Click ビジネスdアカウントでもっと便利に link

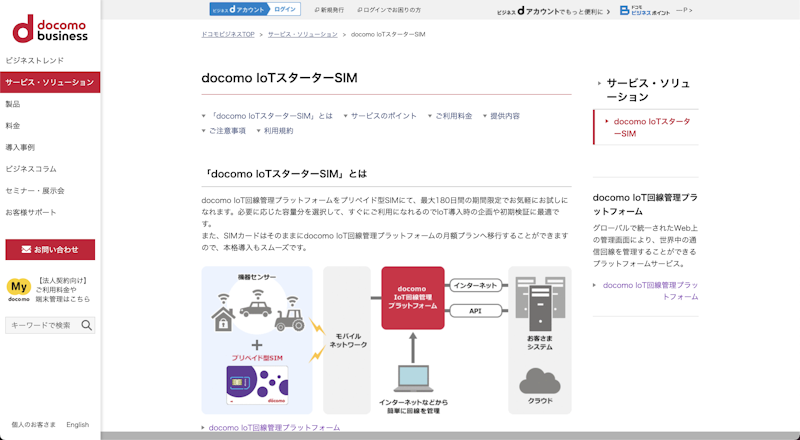pos(553,11)
